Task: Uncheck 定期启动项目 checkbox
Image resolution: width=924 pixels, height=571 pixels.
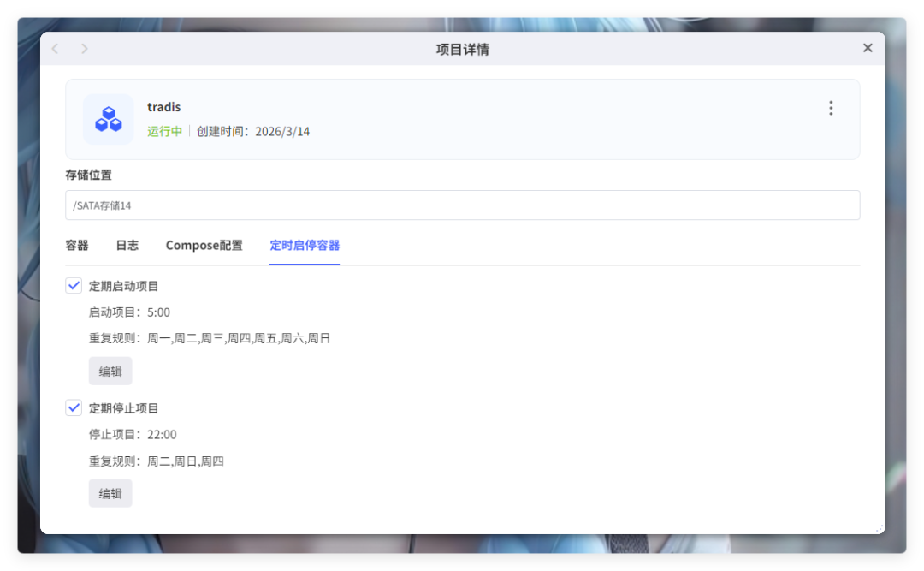Action: coord(74,286)
